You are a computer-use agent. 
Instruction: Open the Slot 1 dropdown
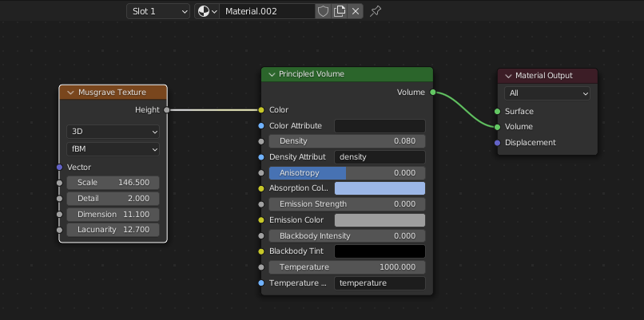point(158,11)
